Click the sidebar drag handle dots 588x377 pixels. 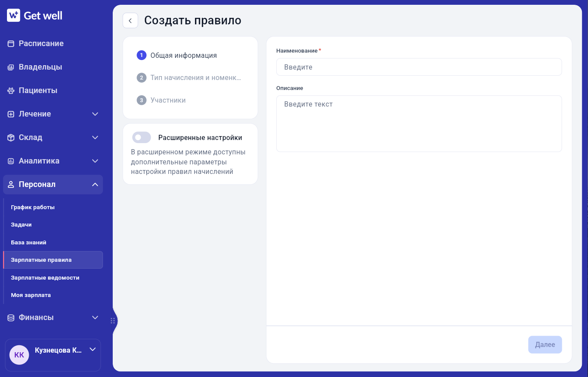click(x=112, y=321)
